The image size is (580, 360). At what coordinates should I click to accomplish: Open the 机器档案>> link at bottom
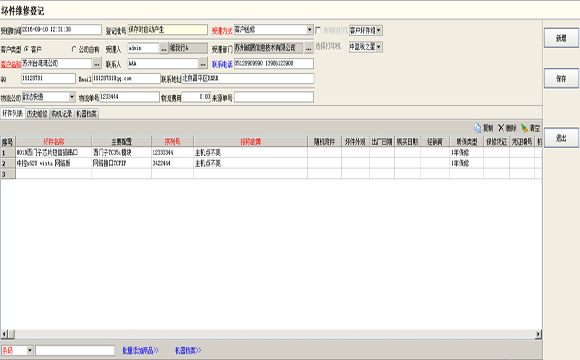click(x=188, y=350)
